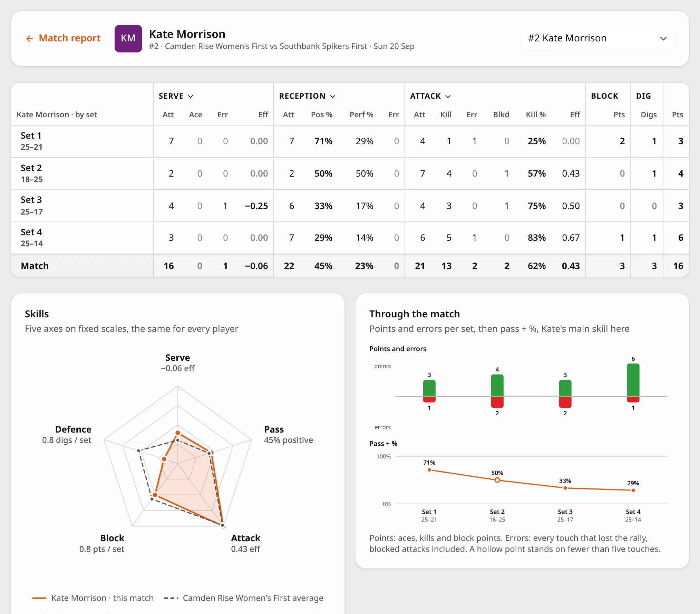The height and width of the screenshot is (614, 700).
Task: Click Set 1 reception 71% value
Action: [x=323, y=141]
